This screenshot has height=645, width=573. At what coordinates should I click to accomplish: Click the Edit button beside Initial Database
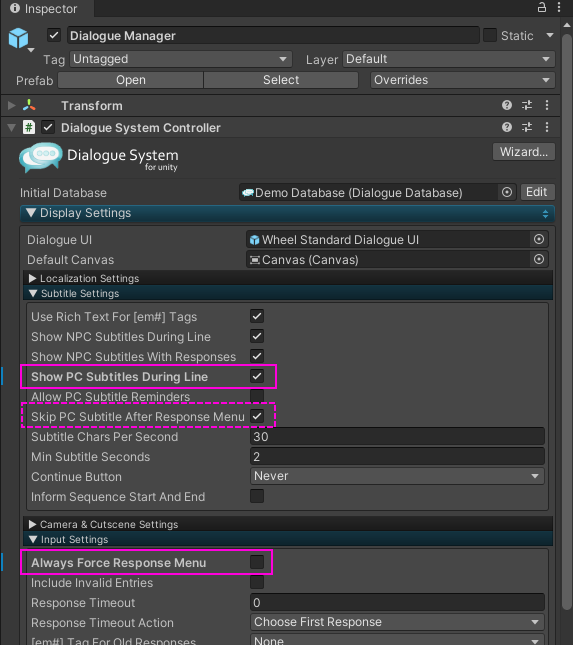click(x=537, y=192)
